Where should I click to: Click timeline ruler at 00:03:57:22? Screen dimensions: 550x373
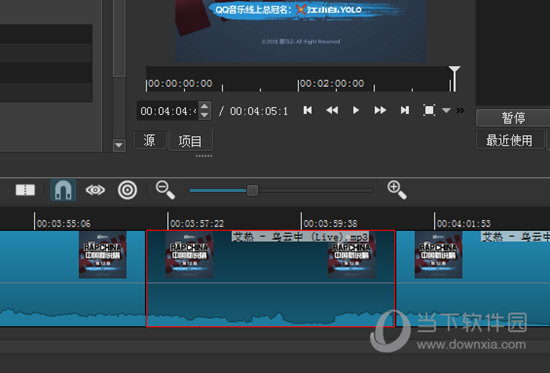[197, 224]
